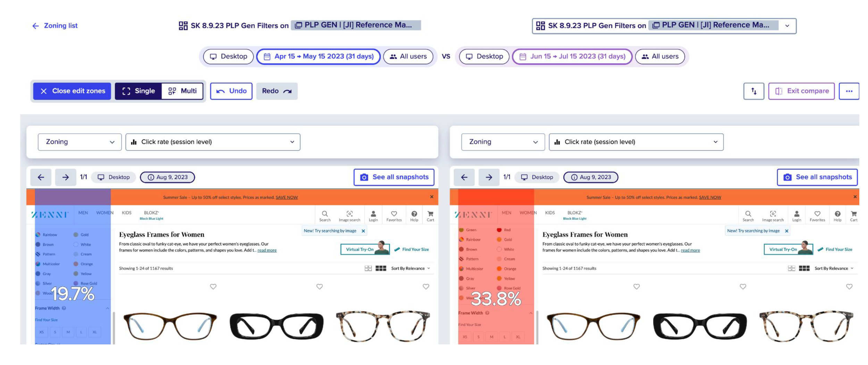Image resolution: width=868 pixels, height=365 pixels.
Task: Select the left All users segment
Action: [408, 56]
